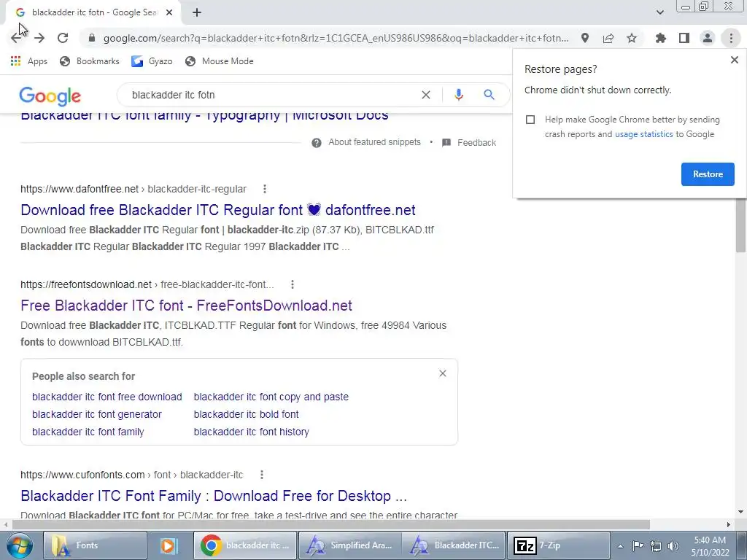Click the address bar URL
This screenshot has width=747, height=560.
pos(336,38)
